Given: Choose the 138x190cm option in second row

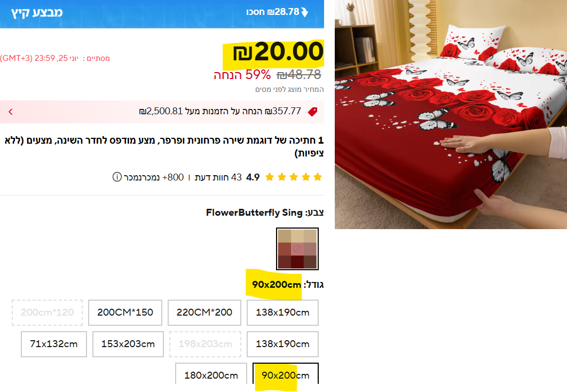Looking at the screenshot, I should (283, 344).
